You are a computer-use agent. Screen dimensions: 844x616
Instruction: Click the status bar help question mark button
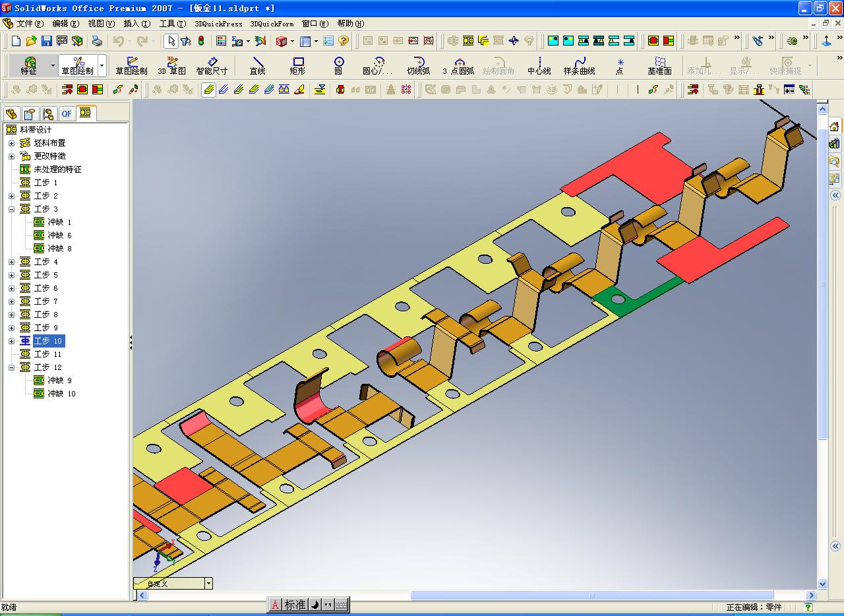[x=808, y=607]
